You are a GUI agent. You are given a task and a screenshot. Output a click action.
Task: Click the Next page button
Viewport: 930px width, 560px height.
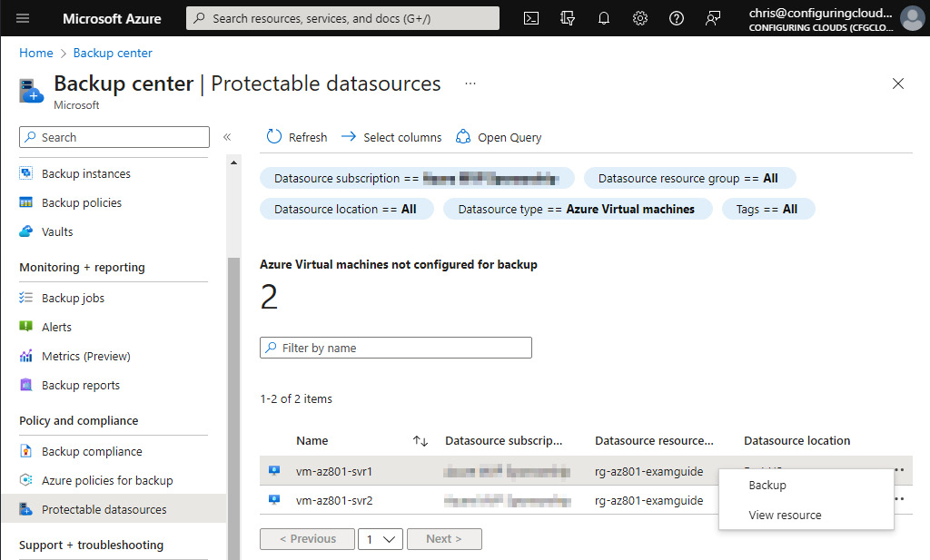pos(443,538)
